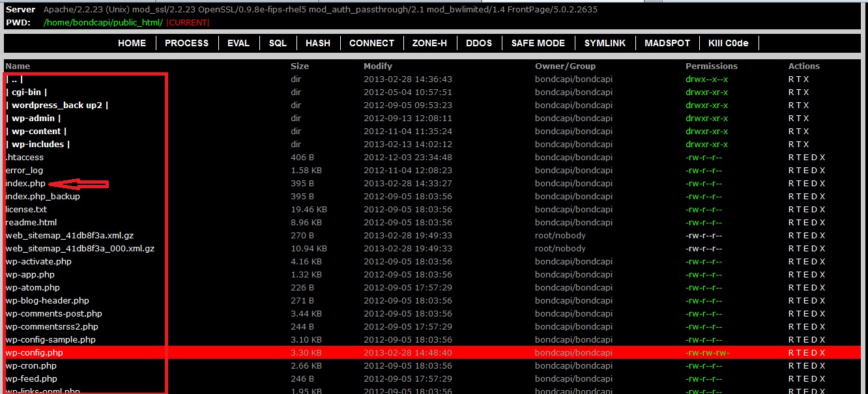Open the EVAL page
Viewport: 868px width, 394px height.
click(x=239, y=43)
